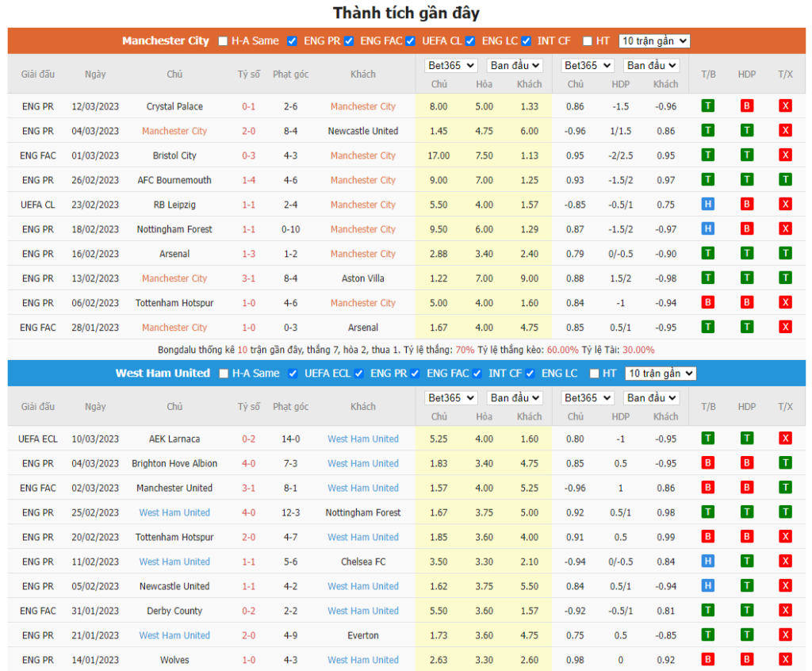This screenshot has height=671, width=812.
Task: Click 17.00 home odds in Bristol City row
Action: click(x=439, y=155)
